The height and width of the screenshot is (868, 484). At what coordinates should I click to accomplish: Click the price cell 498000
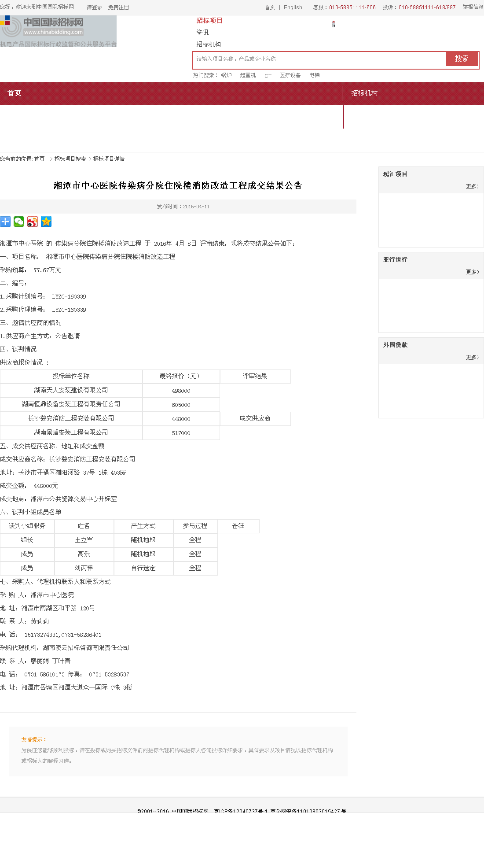pos(181,391)
